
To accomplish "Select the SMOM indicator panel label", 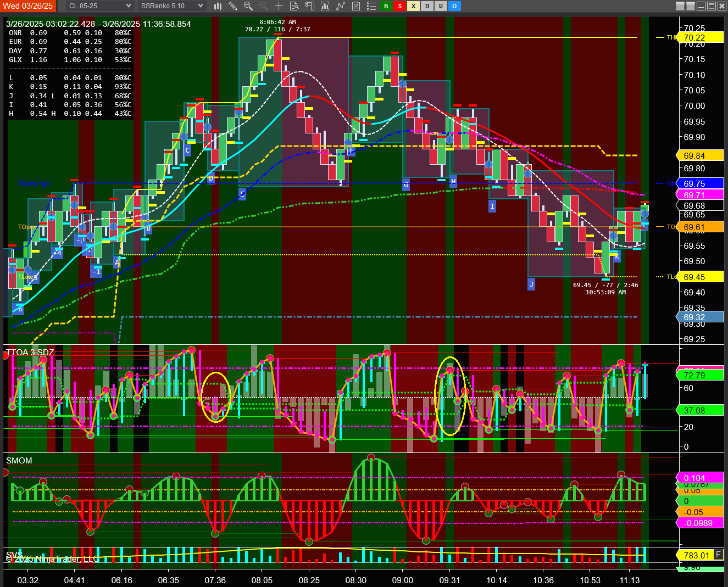I will (x=19, y=461).
